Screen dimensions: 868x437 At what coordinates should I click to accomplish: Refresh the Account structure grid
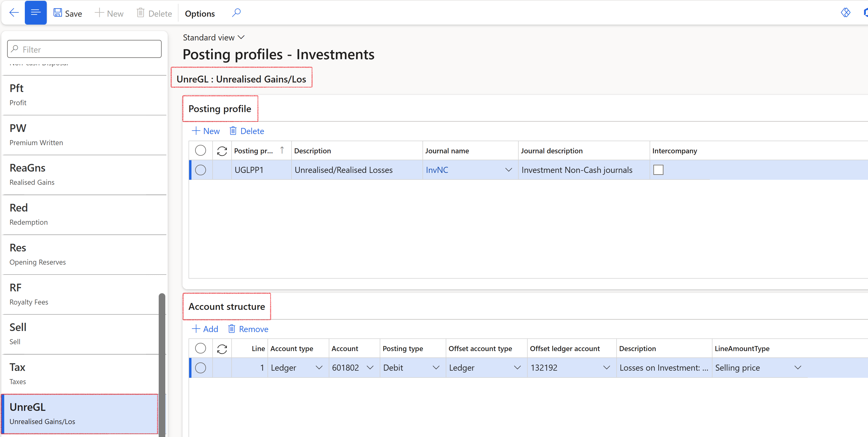(222, 349)
